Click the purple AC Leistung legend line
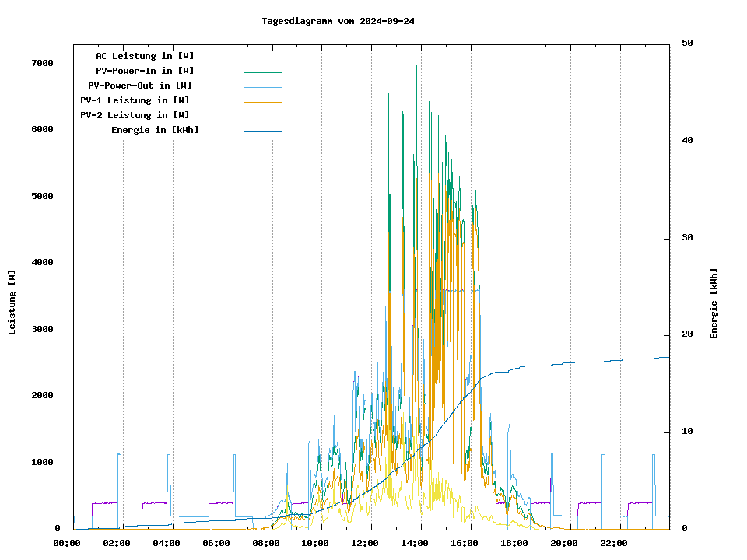 [262, 58]
